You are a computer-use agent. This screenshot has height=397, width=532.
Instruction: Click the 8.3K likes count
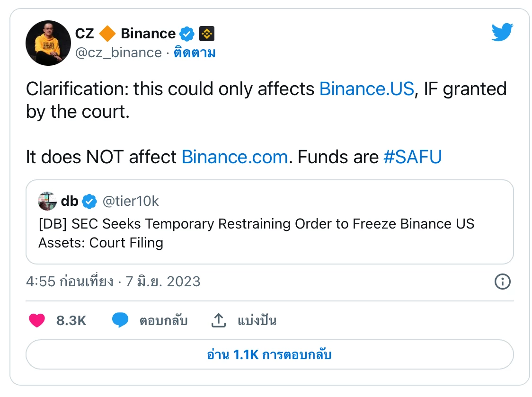72,320
